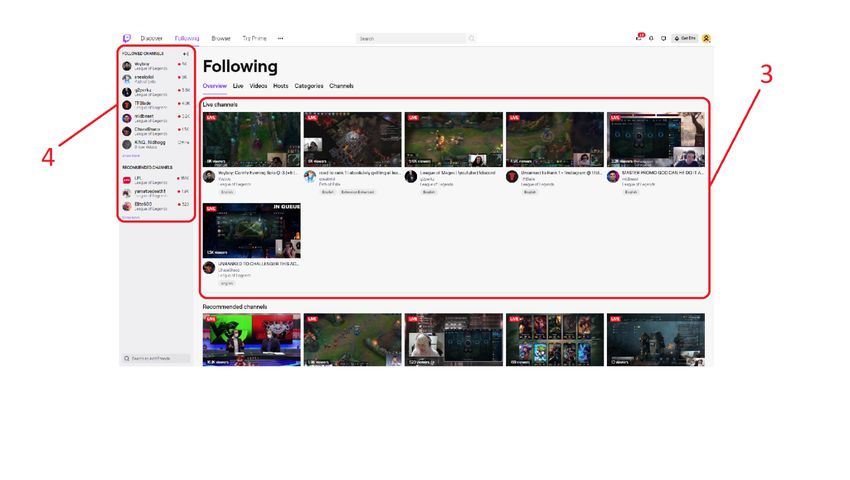850x480 pixels.
Task: Open the recommended thumbnail showing champion cards
Action: pyautogui.click(x=555, y=340)
